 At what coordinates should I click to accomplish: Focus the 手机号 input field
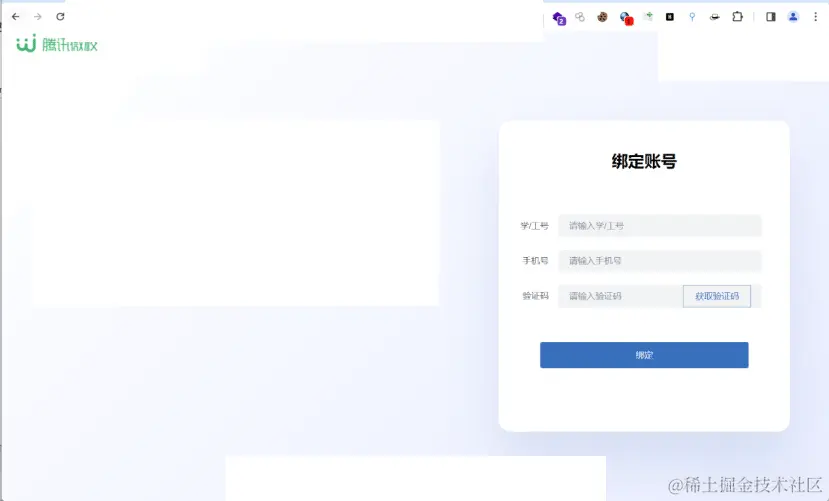pos(660,261)
